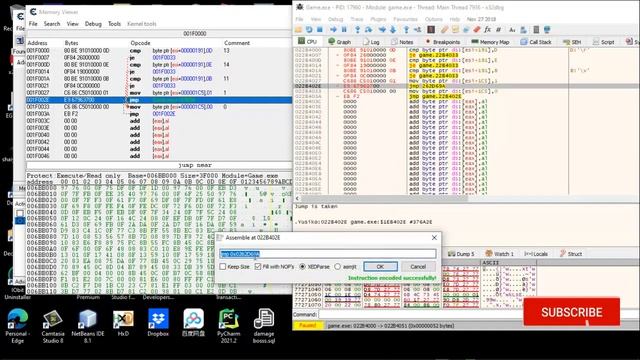Select row 001F0033 in Memory Viewer disassembly
Image resolution: width=640 pixels, height=360 pixels.
pyautogui.click(x=159, y=107)
